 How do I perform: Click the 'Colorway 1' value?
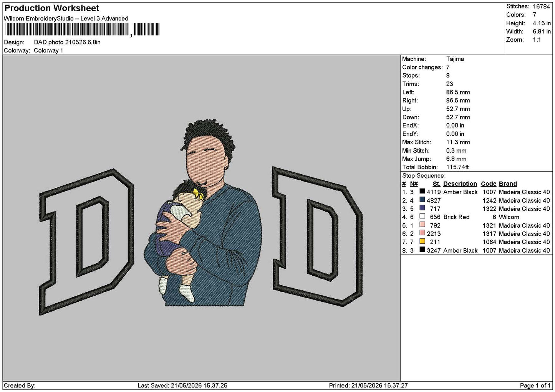click(x=48, y=51)
